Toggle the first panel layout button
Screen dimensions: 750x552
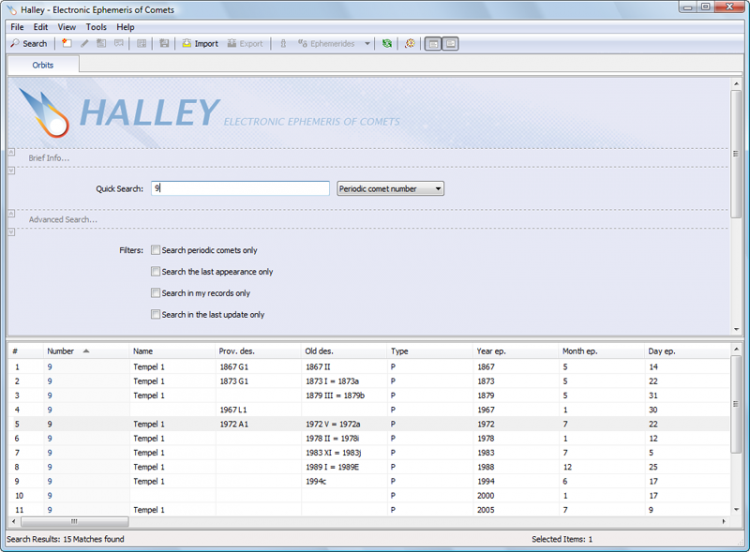click(x=433, y=44)
